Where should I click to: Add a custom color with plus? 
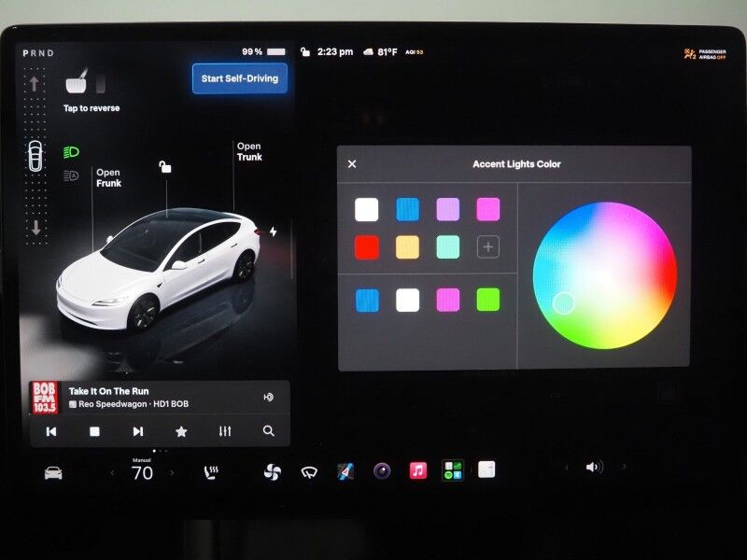coord(488,246)
